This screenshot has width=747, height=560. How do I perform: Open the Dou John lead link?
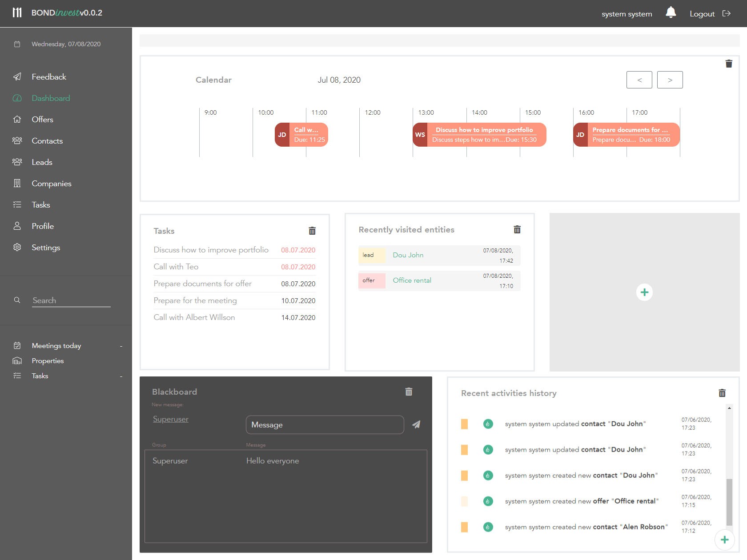coord(408,255)
